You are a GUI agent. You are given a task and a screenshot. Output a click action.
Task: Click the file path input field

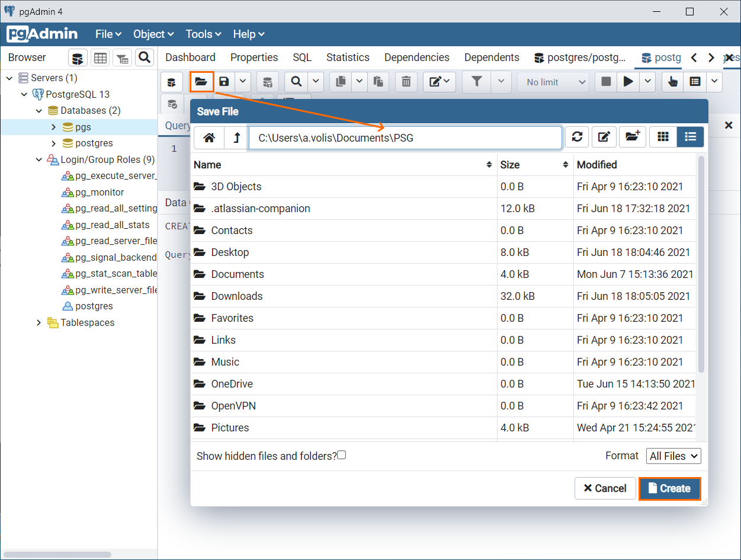(x=405, y=137)
